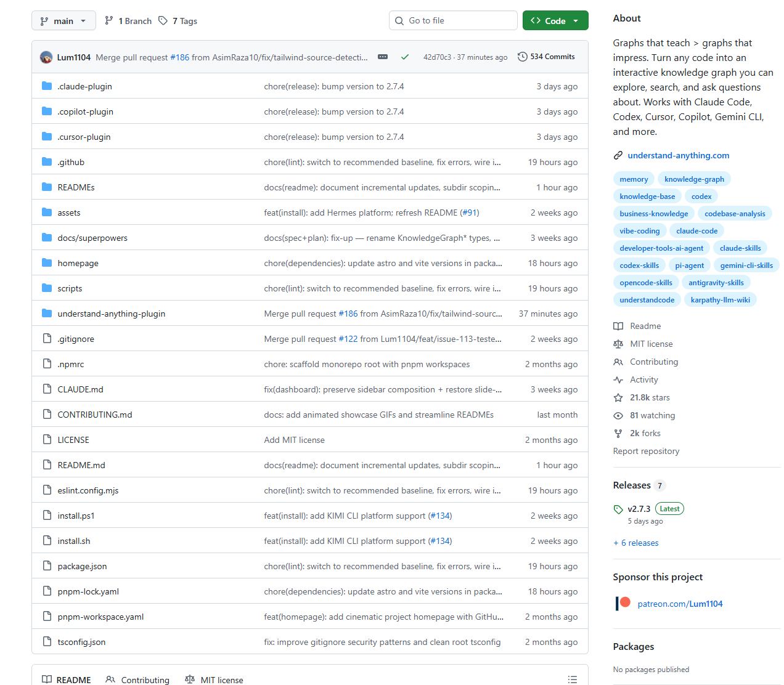Click the eye icon beside 81 watching
Image resolution: width=784 pixels, height=685 pixels.
[x=618, y=415]
